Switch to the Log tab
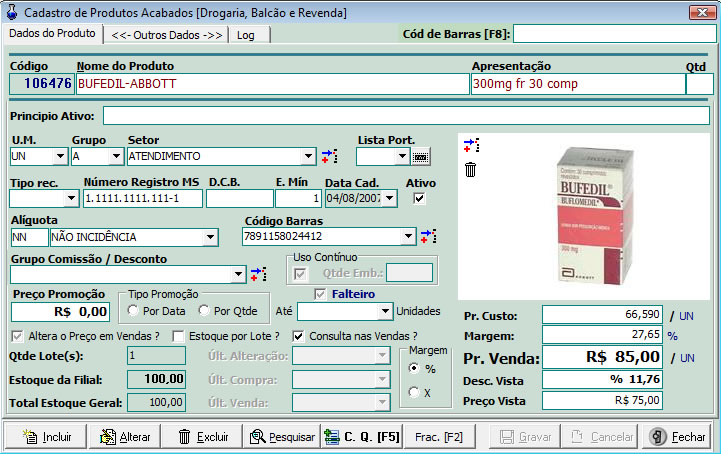Screen dimensions: 721x454 (x=249, y=35)
